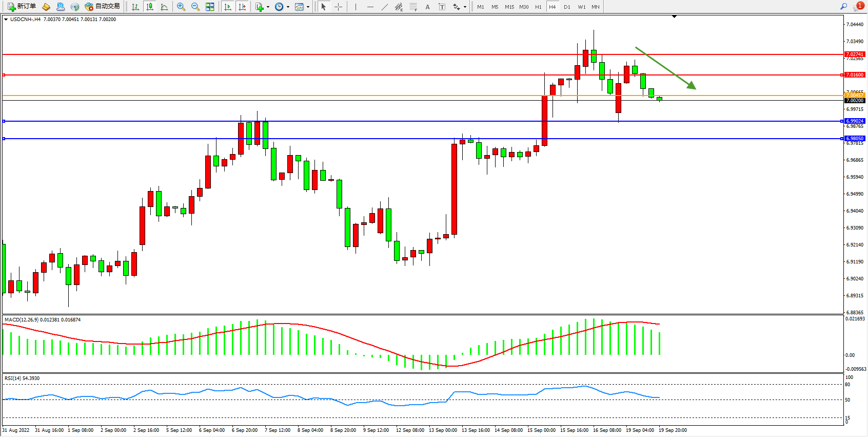This screenshot has height=437, width=868.
Task: Switch to line chart display
Action: (164, 7)
